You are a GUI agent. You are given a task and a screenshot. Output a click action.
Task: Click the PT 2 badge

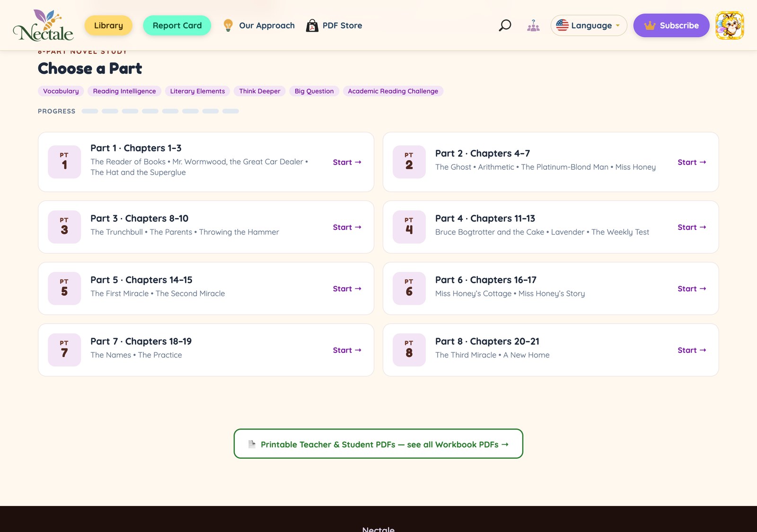tap(409, 162)
